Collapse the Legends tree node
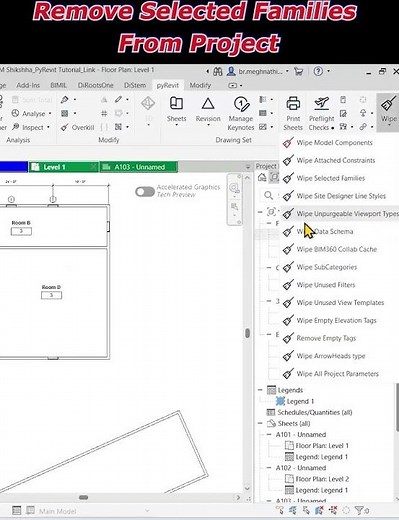Screen dimensions: 399x520 [x=260, y=390]
